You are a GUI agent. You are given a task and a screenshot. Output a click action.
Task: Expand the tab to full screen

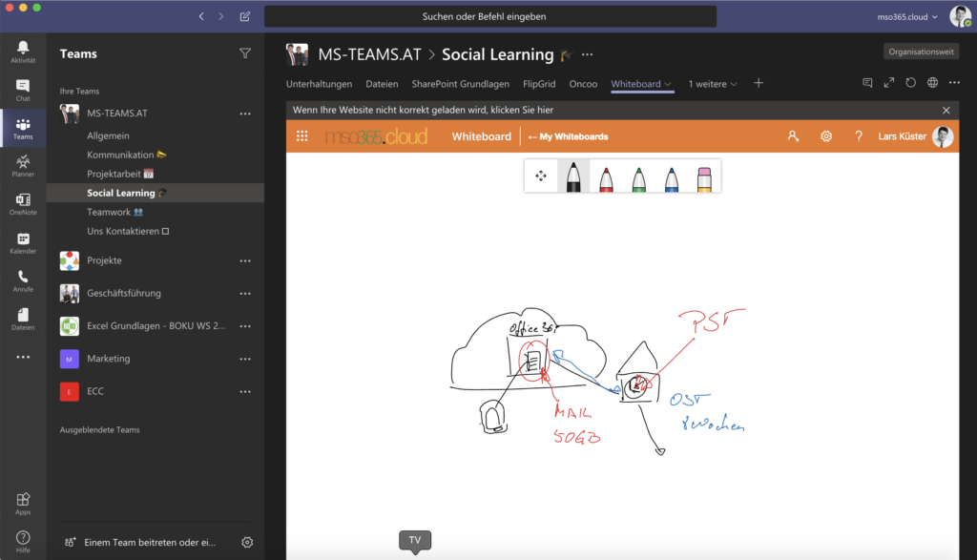[x=889, y=83]
